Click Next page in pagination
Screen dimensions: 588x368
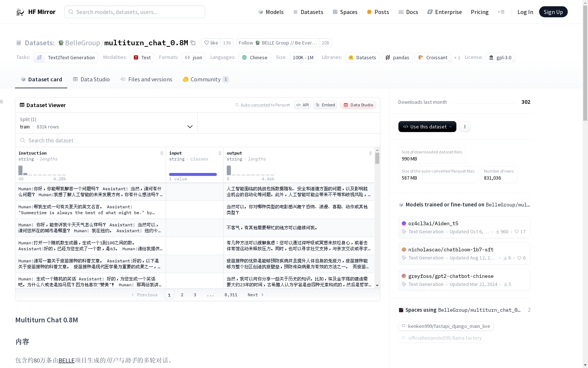256,295
